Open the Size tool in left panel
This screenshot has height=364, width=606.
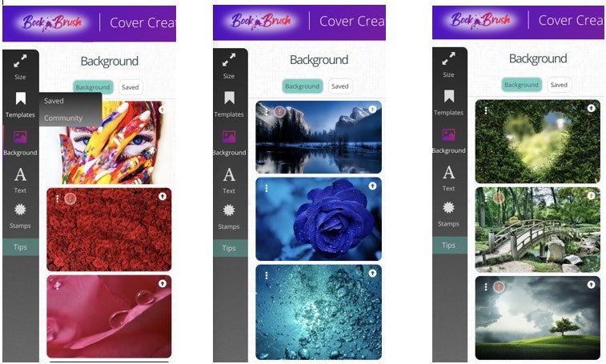pyautogui.click(x=20, y=66)
